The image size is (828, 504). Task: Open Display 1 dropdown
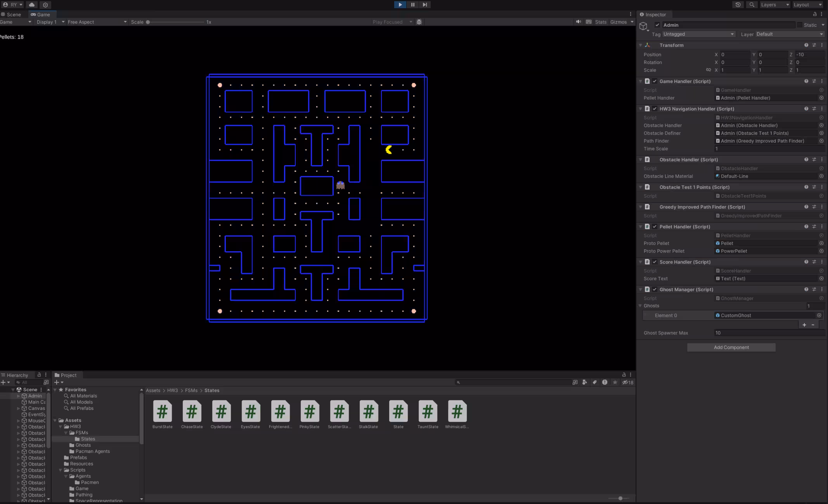coord(50,22)
